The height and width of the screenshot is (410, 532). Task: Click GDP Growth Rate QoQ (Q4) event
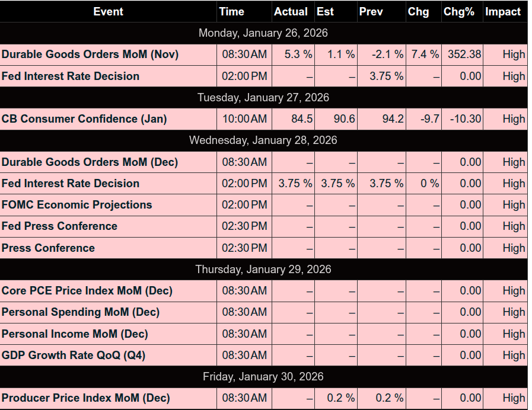click(x=74, y=355)
